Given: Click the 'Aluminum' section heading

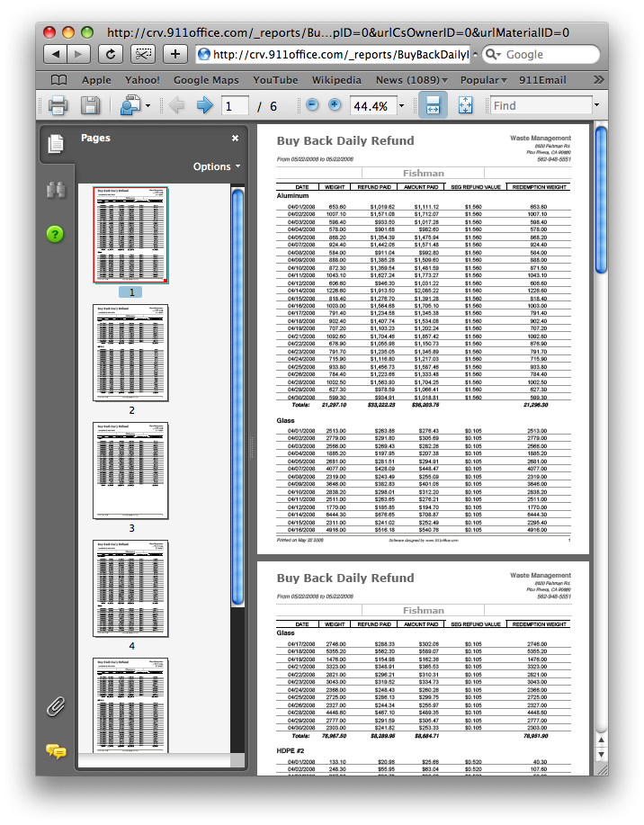Looking at the screenshot, I should point(292,196).
